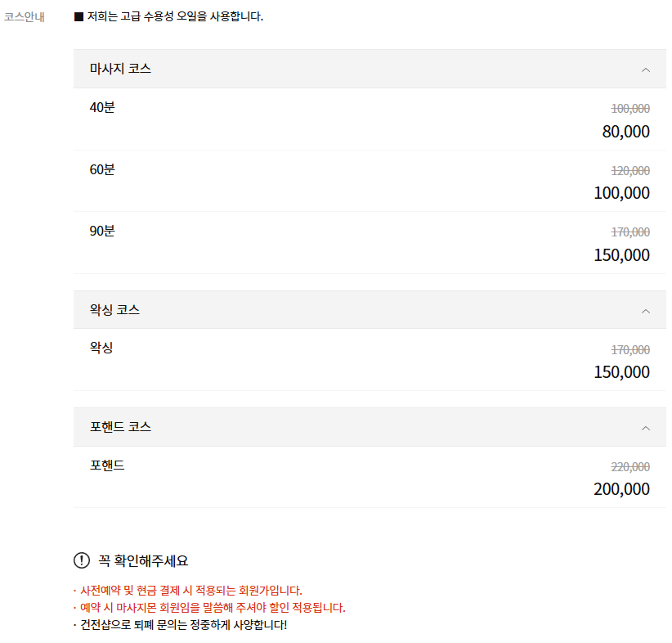The image size is (672, 643).
Task: Select the 40분 massage course row
Action: [x=101, y=107]
